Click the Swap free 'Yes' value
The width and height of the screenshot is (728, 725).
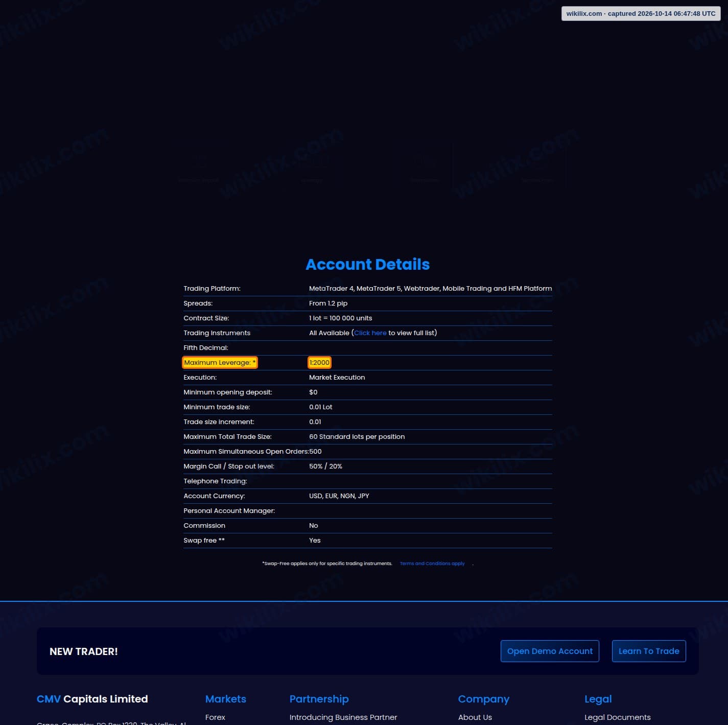[315, 540]
